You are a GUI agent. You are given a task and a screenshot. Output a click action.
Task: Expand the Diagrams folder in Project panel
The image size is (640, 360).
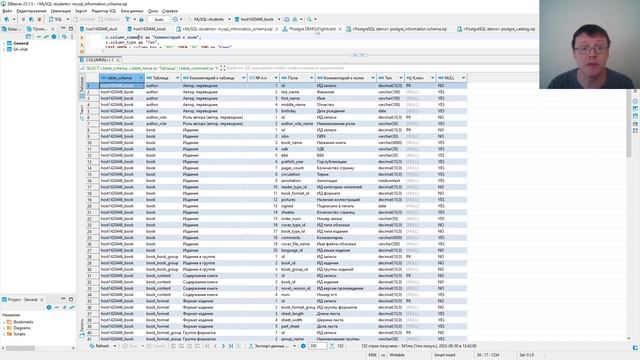pos(4,328)
